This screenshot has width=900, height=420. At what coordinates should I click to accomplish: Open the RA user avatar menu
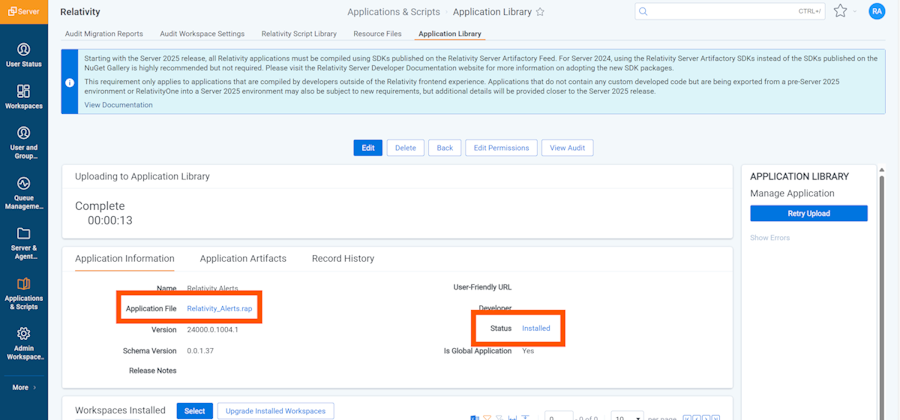coord(877,11)
